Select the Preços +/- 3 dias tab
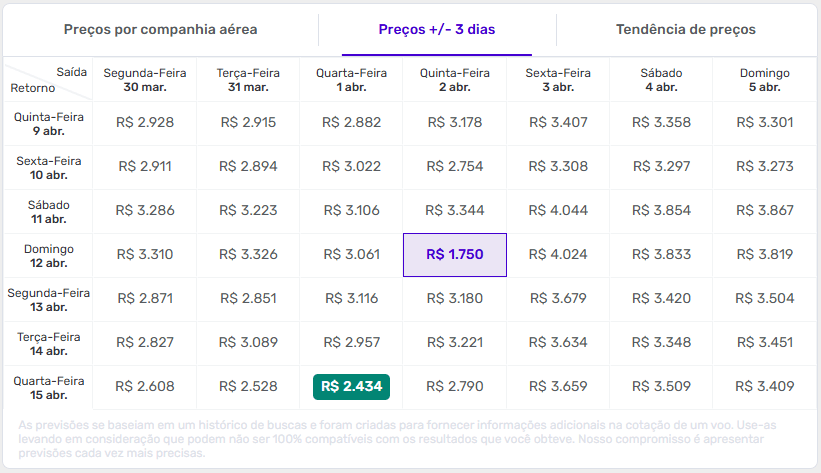 point(436,30)
